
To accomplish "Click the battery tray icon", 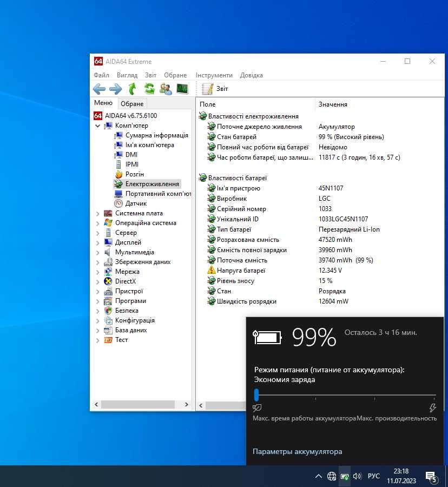I will pos(345,476).
